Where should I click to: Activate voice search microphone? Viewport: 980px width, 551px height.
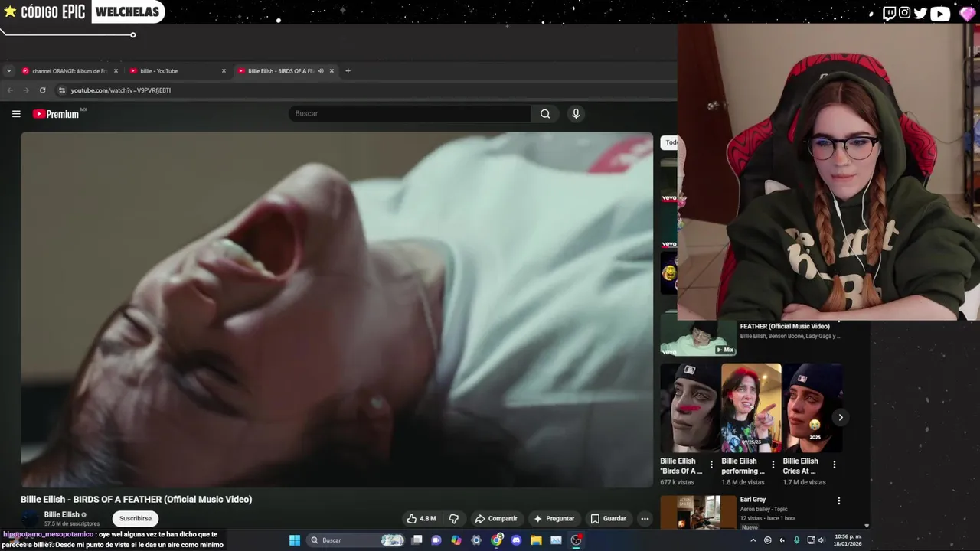(x=576, y=114)
